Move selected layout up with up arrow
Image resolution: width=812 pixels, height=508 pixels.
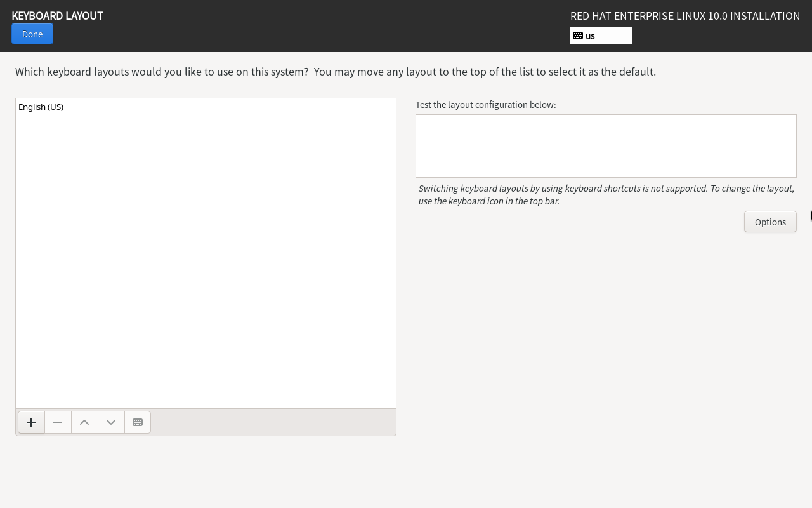pos(84,422)
